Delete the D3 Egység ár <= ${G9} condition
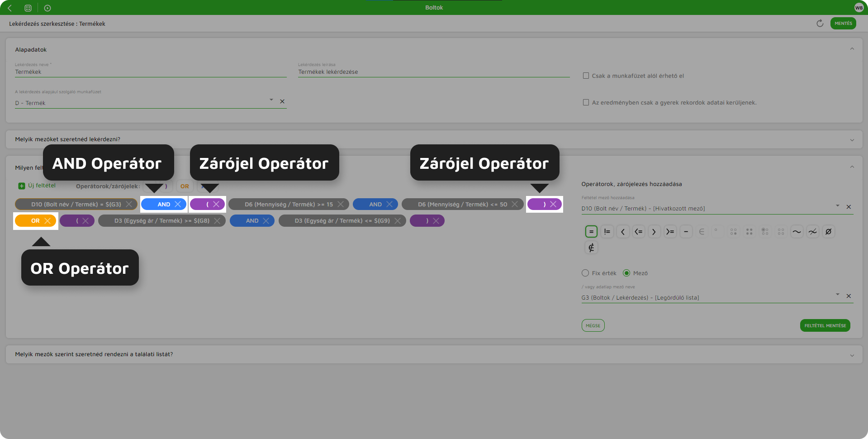Image resolution: width=868 pixels, height=439 pixels. click(398, 221)
